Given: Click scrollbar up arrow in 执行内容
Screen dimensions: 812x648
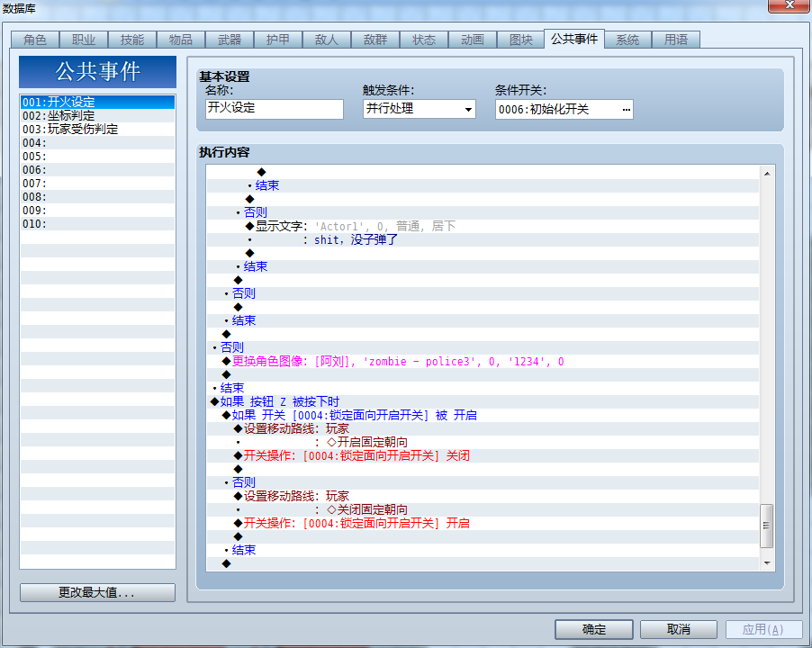Looking at the screenshot, I should 767,174.
